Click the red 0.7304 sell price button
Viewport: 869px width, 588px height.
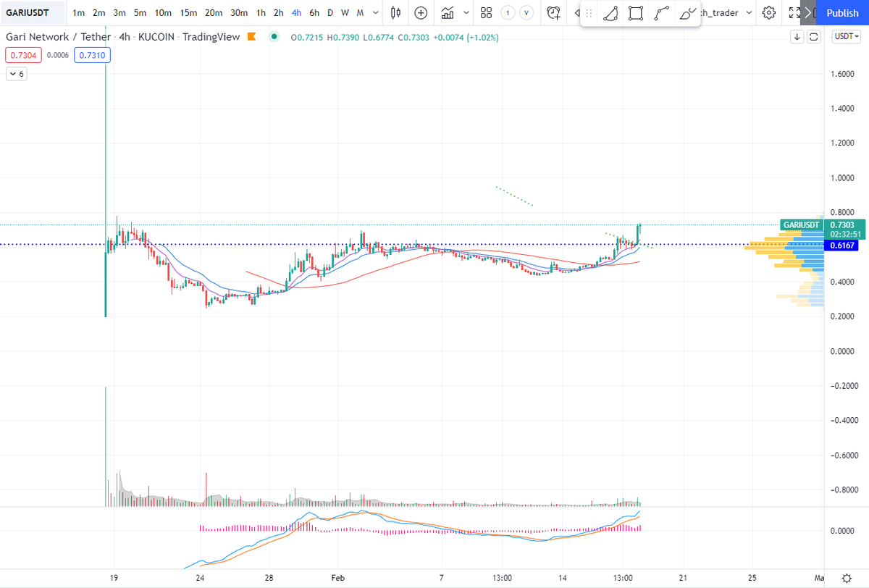point(23,54)
